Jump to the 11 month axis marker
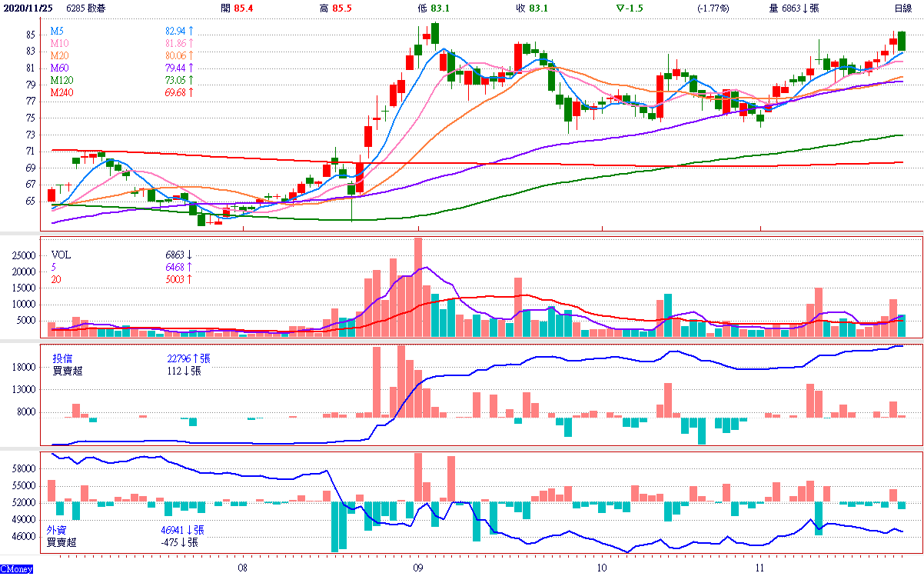 click(759, 568)
